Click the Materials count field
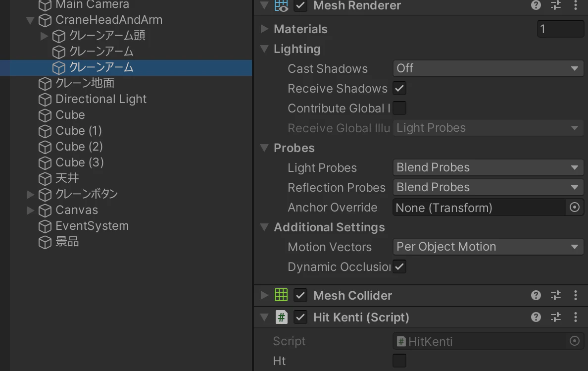Viewport: 588px width, 371px height. (560, 29)
